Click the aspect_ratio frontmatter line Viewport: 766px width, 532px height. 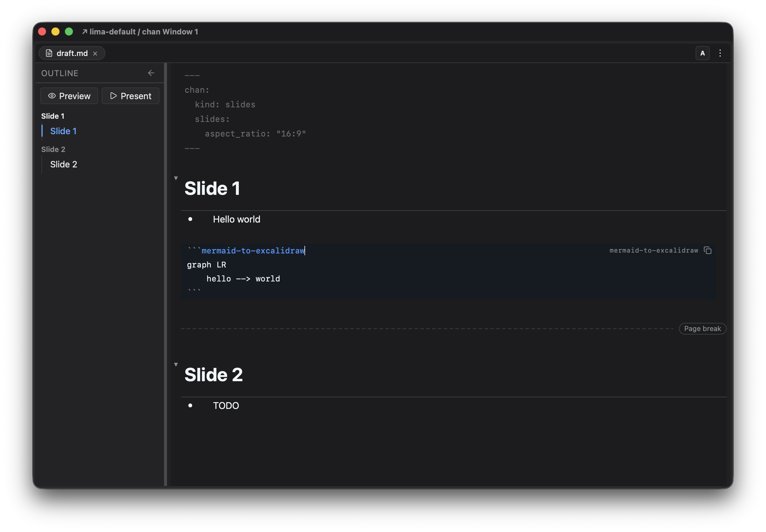click(255, 134)
